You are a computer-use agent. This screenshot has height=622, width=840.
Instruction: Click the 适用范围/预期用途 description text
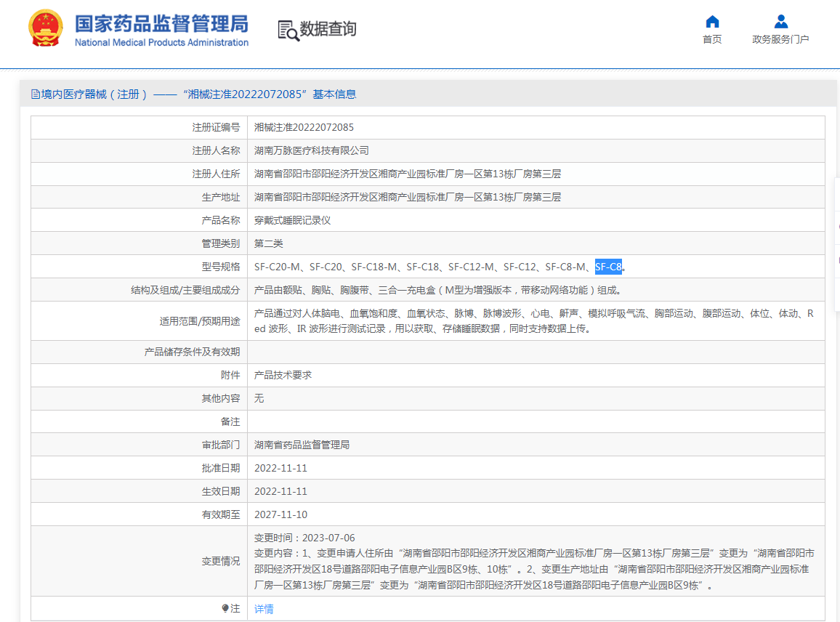(x=534, y=321)
